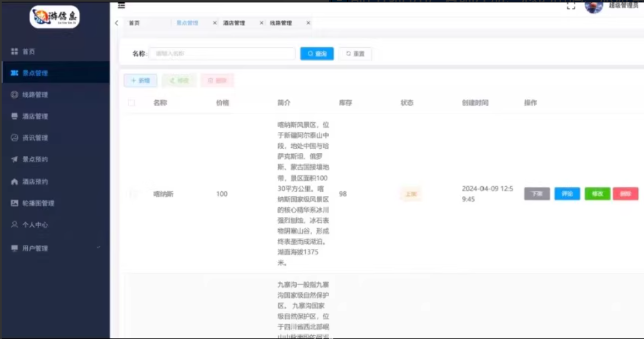This screenshot has width=644, height=339.
Task: Toggle the select-all header checkbox
Action: (132, 103)
